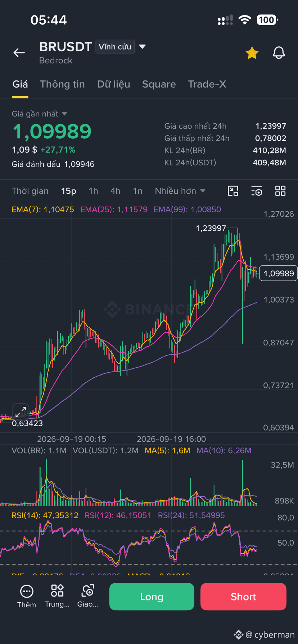Tap the current price label 1,09989 on chart
Viewport: 298px width, 644px height.
pyautogui.click(x=279, y=273)
